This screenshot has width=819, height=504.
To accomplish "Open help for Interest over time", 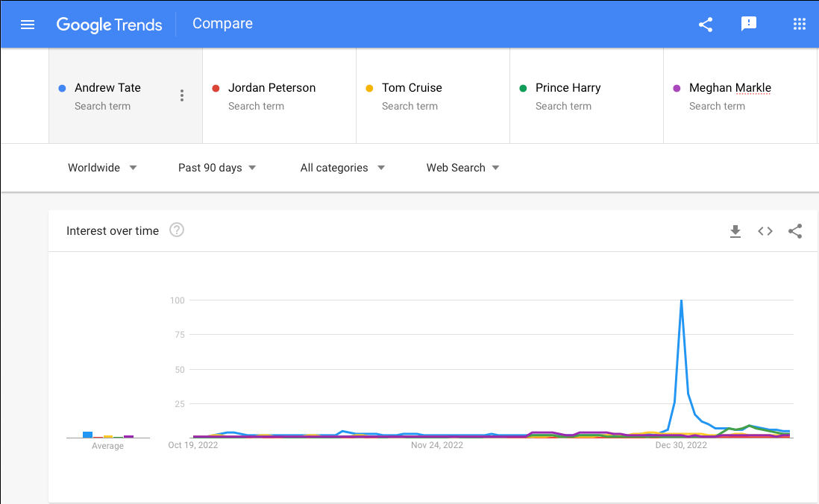I will click(177, 230).
